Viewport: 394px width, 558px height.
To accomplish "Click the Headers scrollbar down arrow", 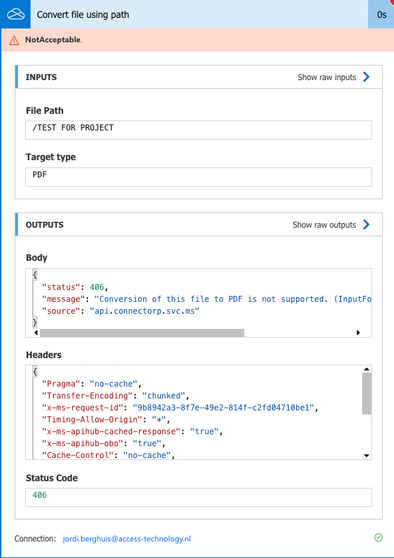I will pyautogui.click(x=367, y=456).
